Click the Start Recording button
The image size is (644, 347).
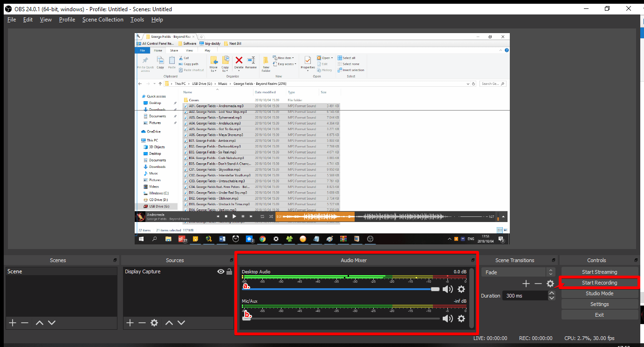599,283
